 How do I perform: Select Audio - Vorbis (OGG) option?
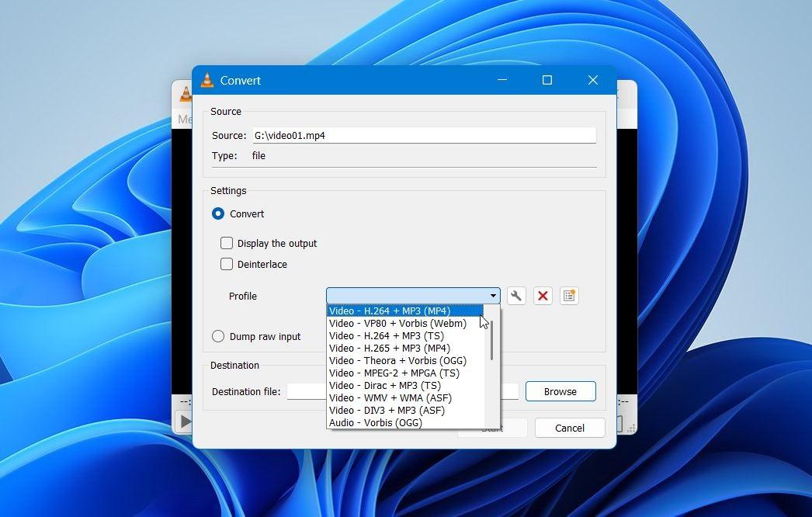375,422
